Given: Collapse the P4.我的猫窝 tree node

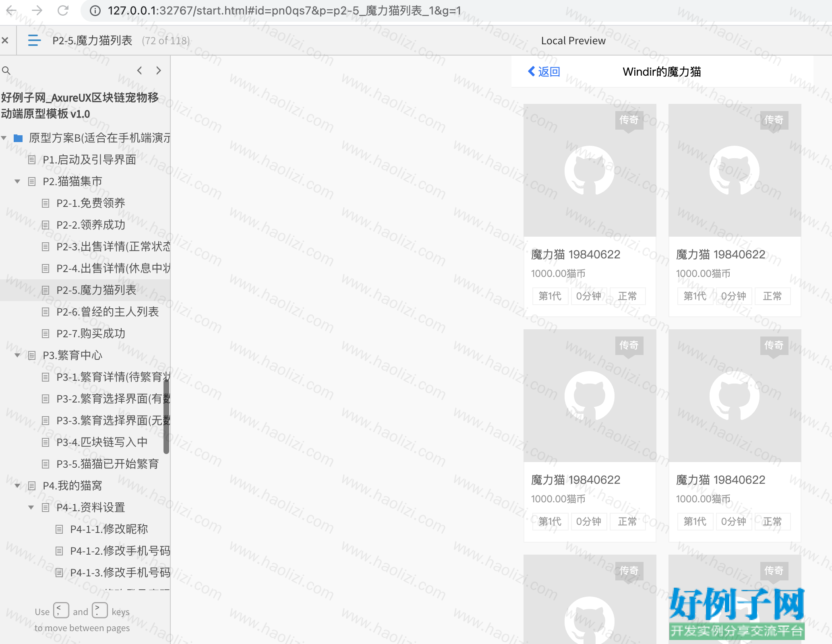Looking at the screenshot, I should (17, 486).
